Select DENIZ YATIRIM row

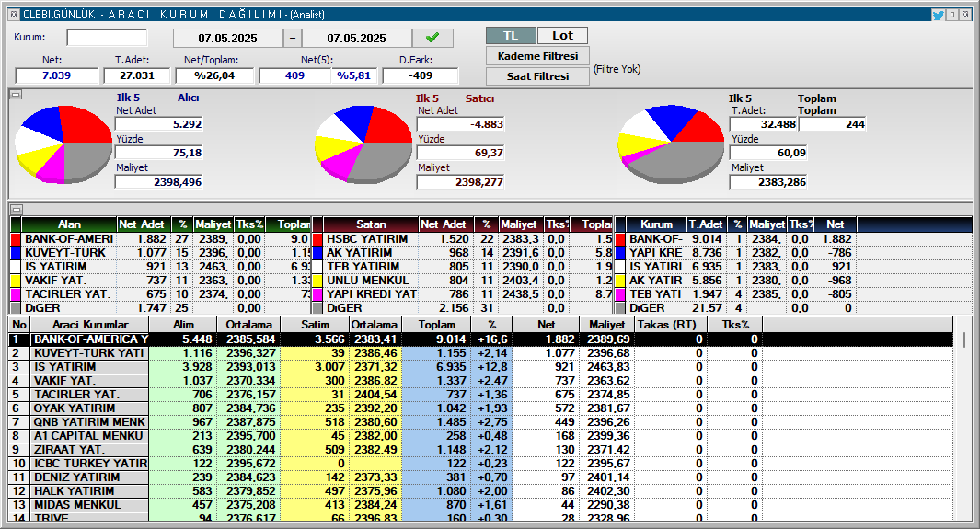point(480,477)
